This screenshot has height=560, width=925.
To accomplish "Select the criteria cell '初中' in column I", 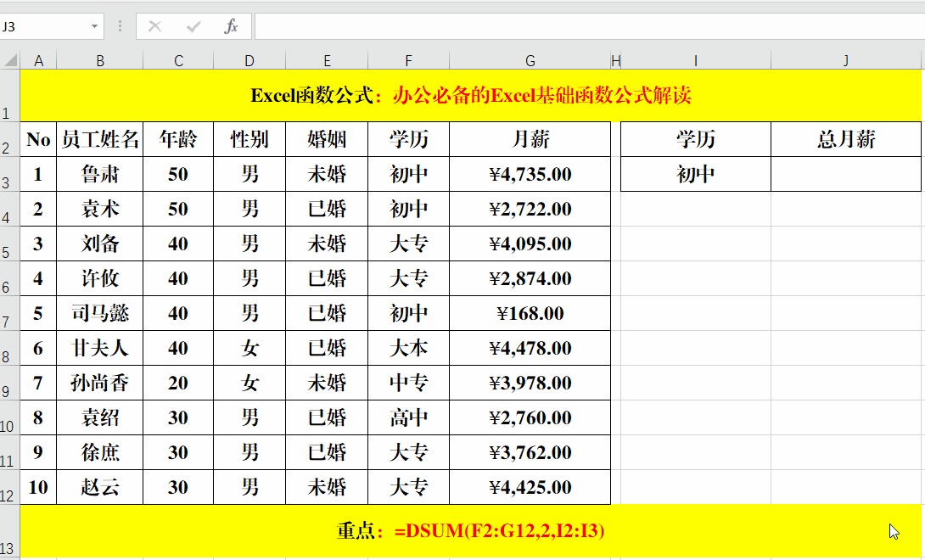I will (x=696, y=174).
